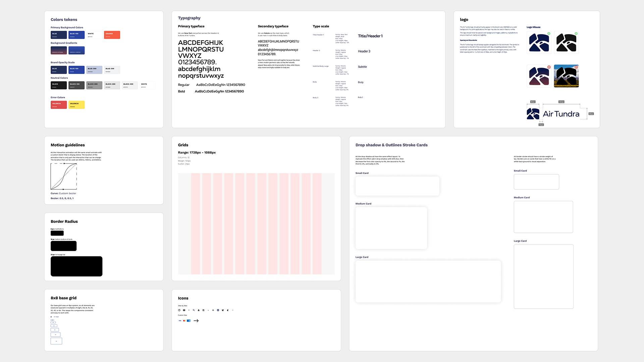Screen dimensions: 644x362
Task: Click the flight takeoff icon
Action: pos(203,310)
